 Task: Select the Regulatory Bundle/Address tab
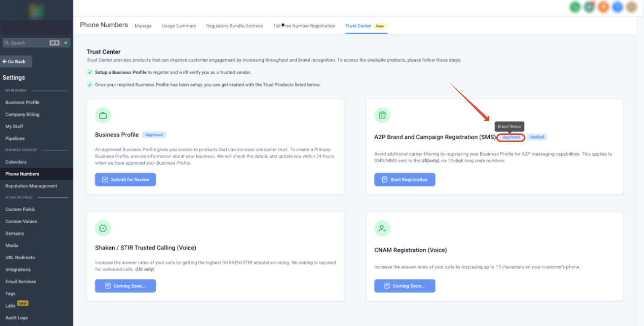(x=234, y=26)
